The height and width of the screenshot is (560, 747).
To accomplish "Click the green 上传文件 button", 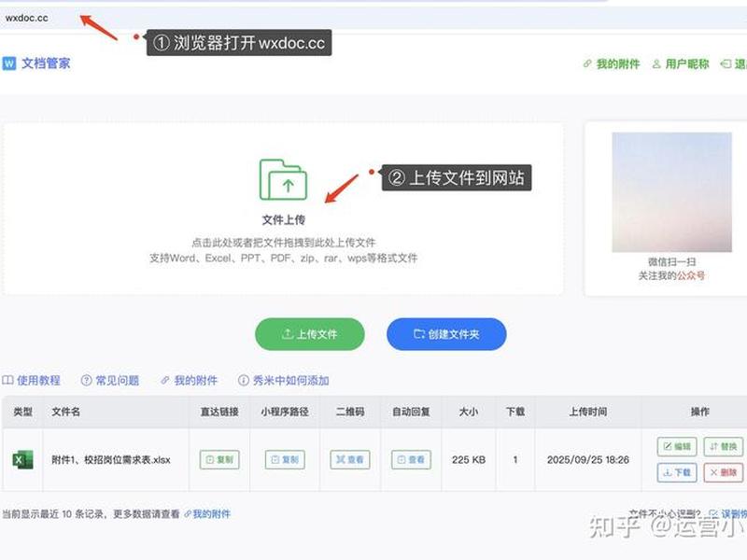I will pyautogui.click(x=310, y=334).
